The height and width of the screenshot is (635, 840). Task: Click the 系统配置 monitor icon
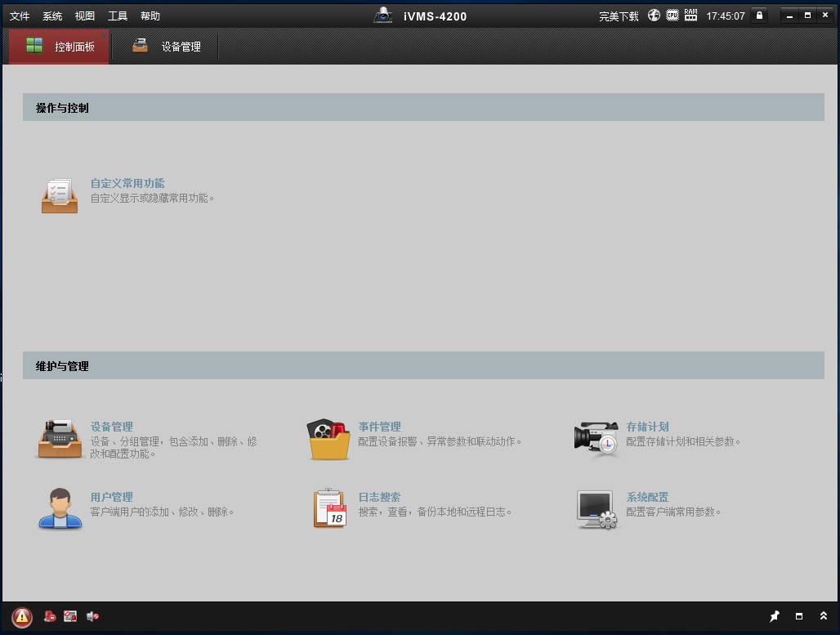[x=597, y=508]
